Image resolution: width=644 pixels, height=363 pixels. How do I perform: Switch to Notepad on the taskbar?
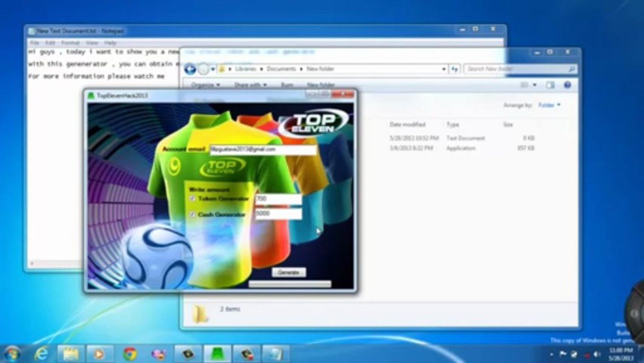pyautogui.click(x=276, y=354)
